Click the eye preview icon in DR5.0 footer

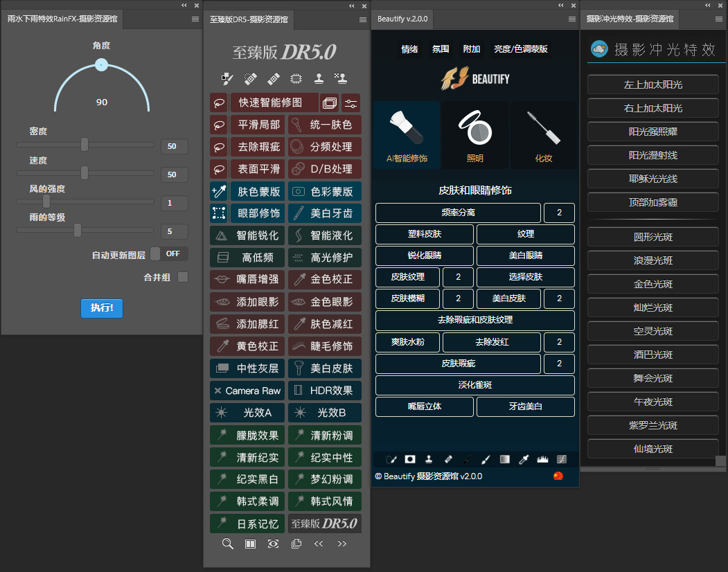pyautogui.click(x=273, y=544)
